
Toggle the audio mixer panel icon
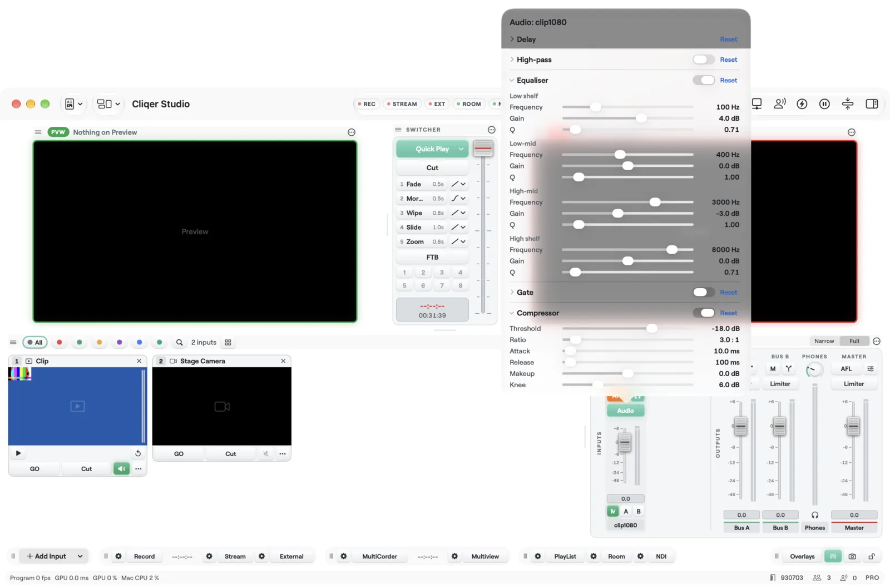[x=833, y=556]
